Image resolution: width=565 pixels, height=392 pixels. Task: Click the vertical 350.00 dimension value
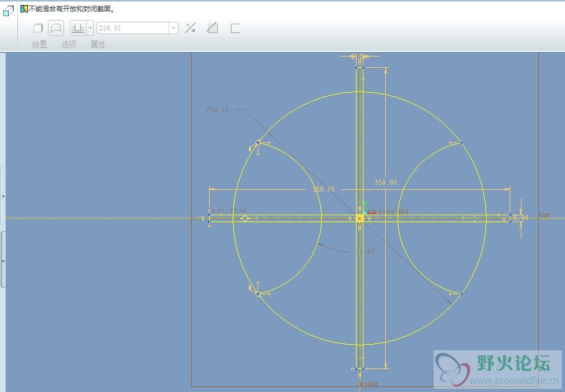pyautogui.click(x=386, y=182)
